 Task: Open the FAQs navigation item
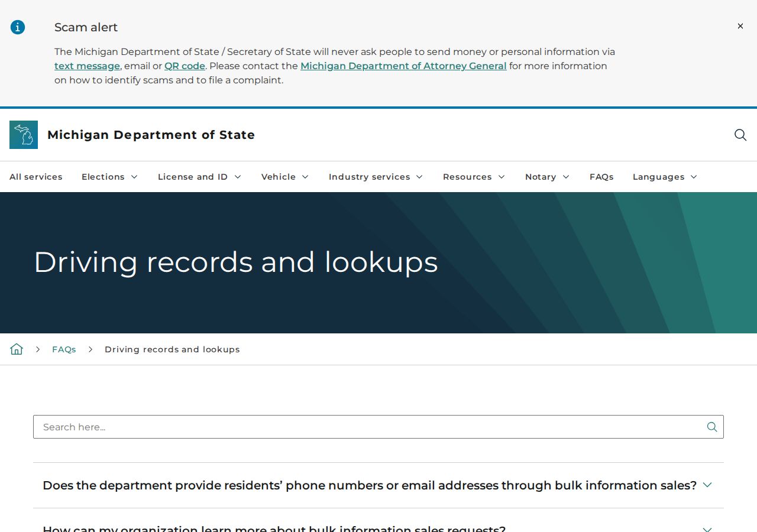(601, 177)
